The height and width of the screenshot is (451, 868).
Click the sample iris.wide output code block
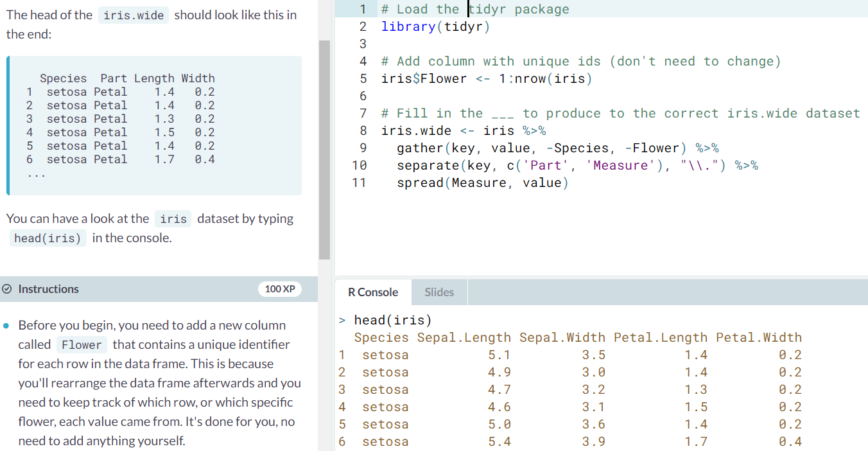154,125
